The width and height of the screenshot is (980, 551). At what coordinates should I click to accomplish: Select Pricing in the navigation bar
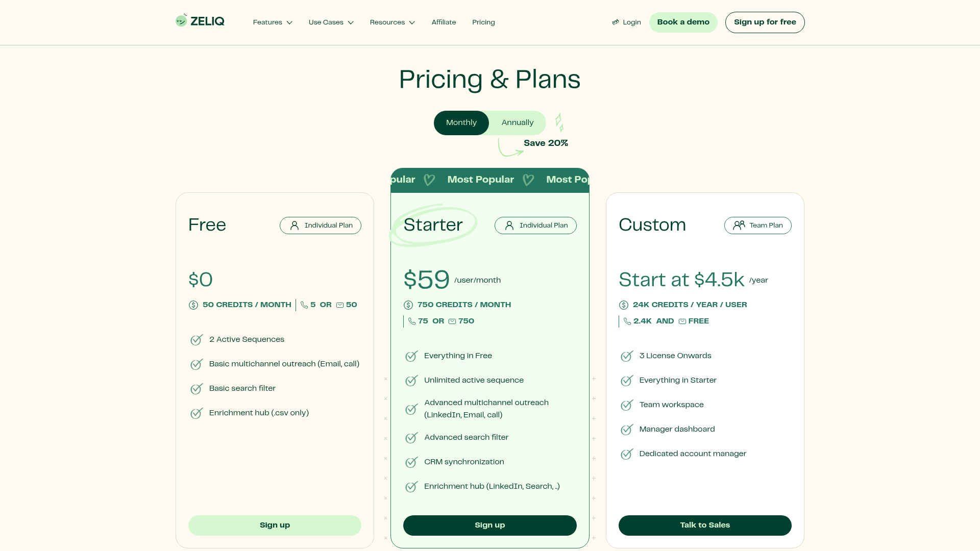[483, 22]
